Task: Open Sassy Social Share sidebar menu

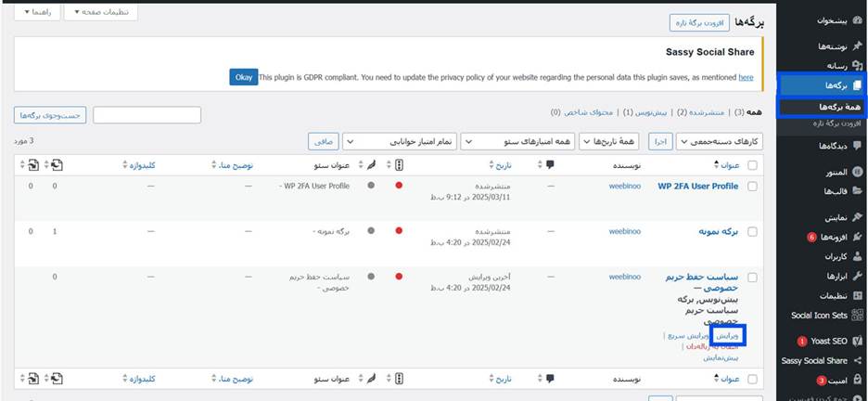Action: pyautogui.click(x=822, y=360)
